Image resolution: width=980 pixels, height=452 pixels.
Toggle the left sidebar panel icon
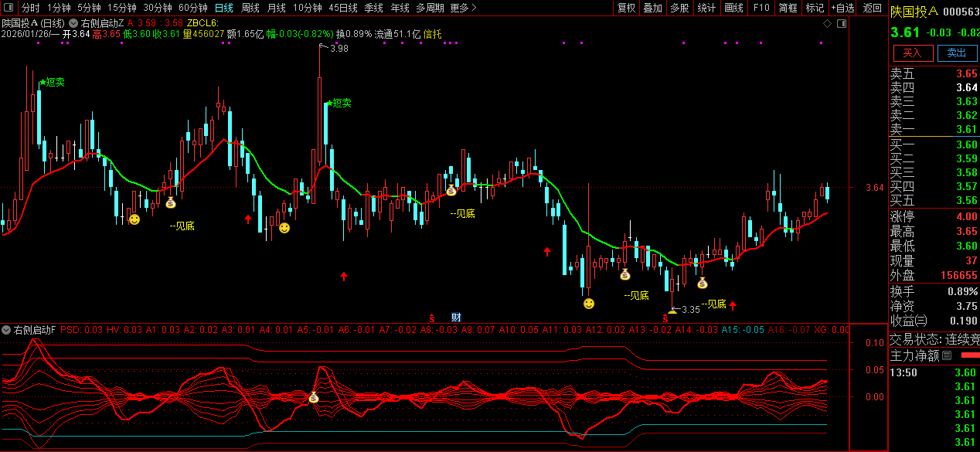[x=9, y=8]
